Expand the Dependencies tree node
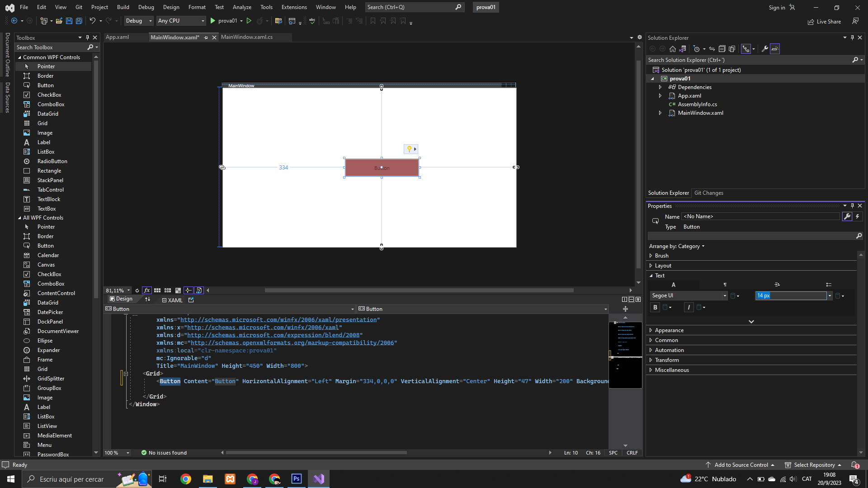The width and height of the screenshot is (868, 488). [660, 87]
